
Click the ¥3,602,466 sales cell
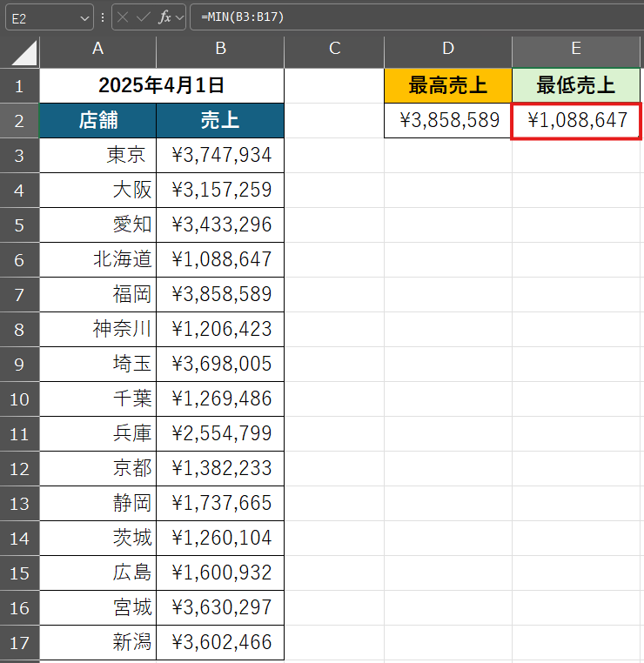pyautogui.click(x=220, y=643)
